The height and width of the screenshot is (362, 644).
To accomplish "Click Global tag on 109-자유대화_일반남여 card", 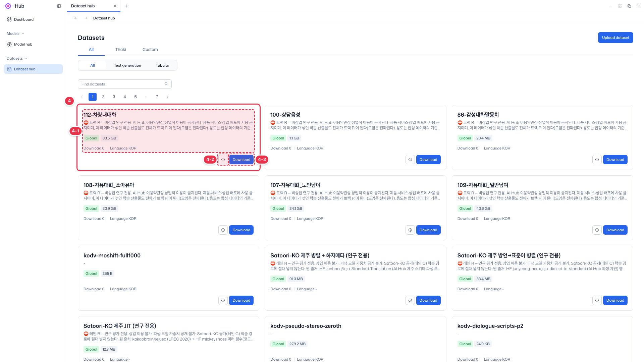I will [465, 208].
